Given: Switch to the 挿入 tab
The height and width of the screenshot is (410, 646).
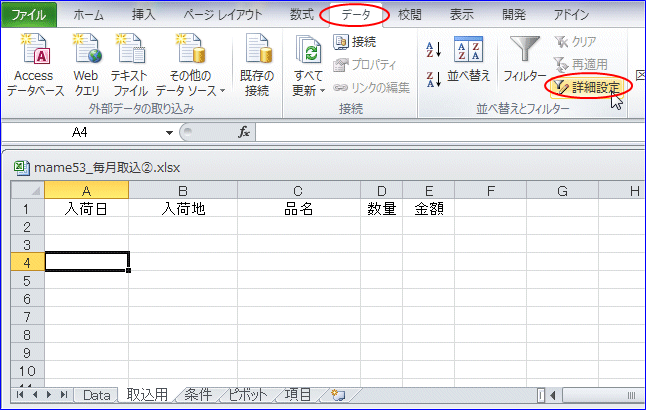Looking at the screenshot, I should (x=143, y=15).
